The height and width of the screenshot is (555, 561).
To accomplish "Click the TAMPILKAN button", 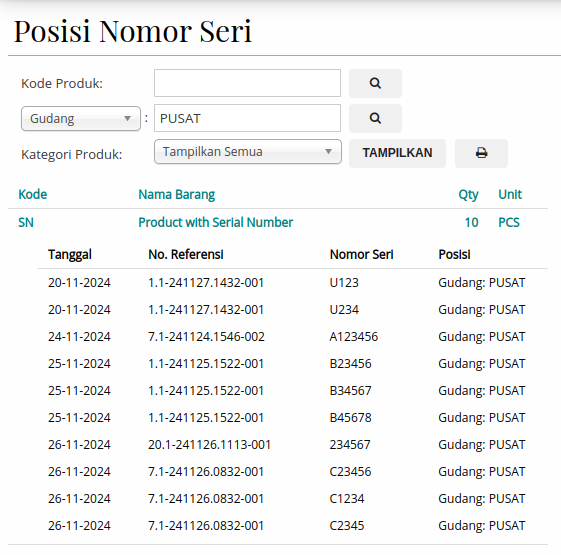I will [x=397, y=153].
